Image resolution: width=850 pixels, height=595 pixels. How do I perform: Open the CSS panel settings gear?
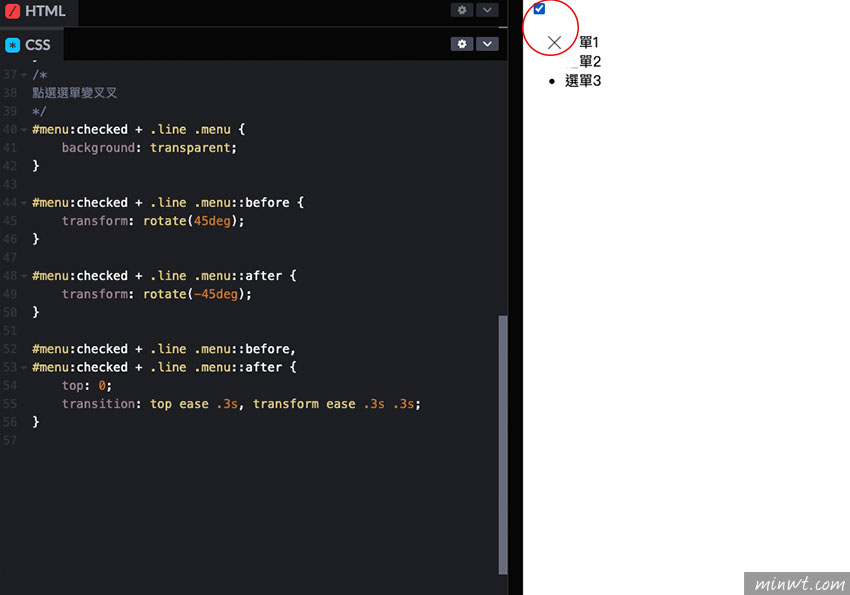tap(461, 44)
